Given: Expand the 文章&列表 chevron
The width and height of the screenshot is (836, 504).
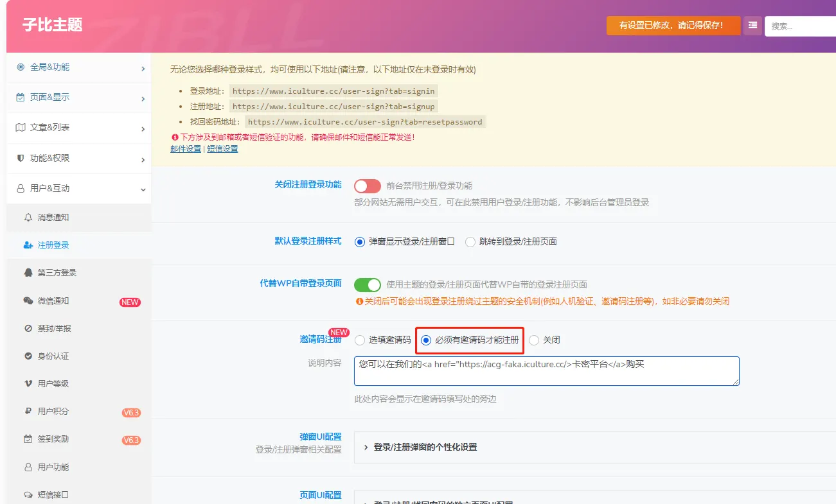Looking at the screenshot, I should pos(143,129).
